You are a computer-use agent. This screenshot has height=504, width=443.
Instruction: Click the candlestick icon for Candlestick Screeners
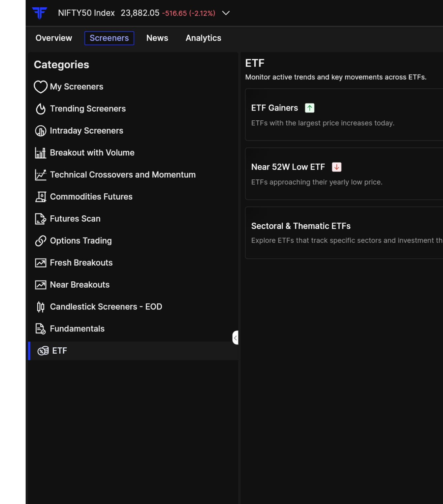[41, 307]
